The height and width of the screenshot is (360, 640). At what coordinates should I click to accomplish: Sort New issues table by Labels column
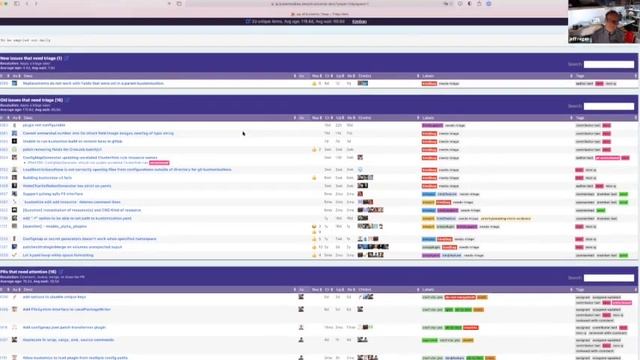point(428,76)
